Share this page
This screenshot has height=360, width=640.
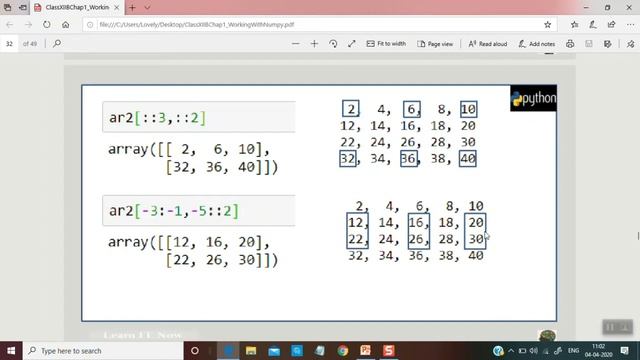(x=611, y=24)
